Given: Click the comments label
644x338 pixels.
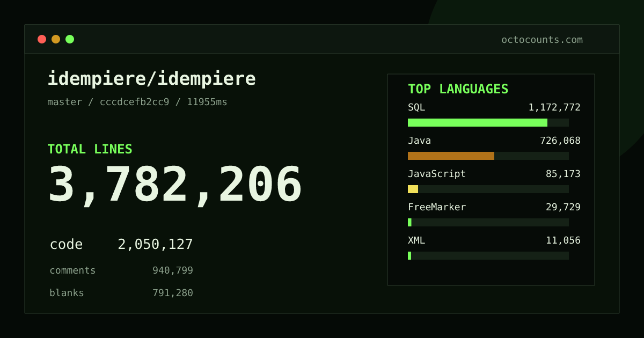Looking at the screenshot, I should (x=72, y=270).
